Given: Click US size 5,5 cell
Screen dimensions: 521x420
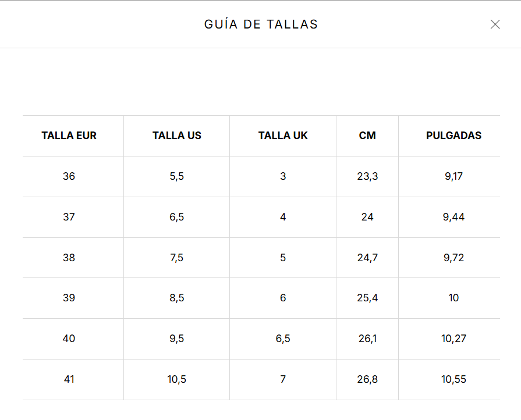Looking at the screenshot, I should [x=177, y=176].
